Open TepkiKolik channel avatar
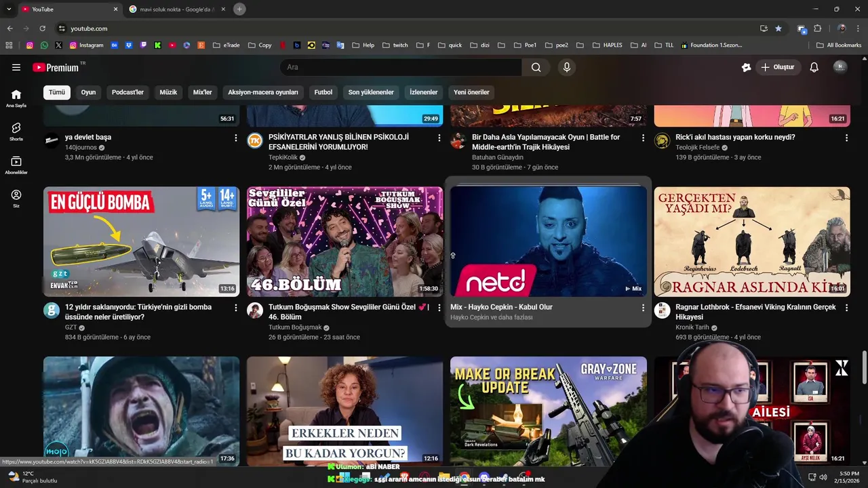The image size is (868, 488). tap(255, 140)
